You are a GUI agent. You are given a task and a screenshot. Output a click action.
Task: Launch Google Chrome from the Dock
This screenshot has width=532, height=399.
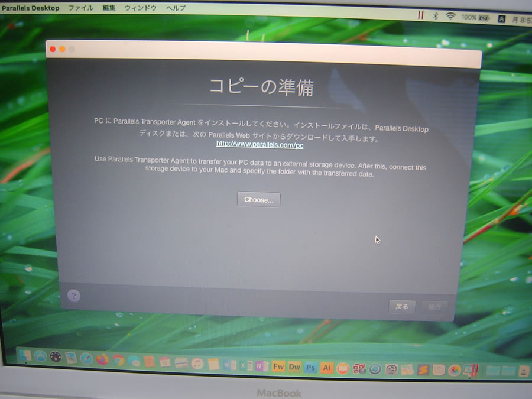[x=118, y=360]
